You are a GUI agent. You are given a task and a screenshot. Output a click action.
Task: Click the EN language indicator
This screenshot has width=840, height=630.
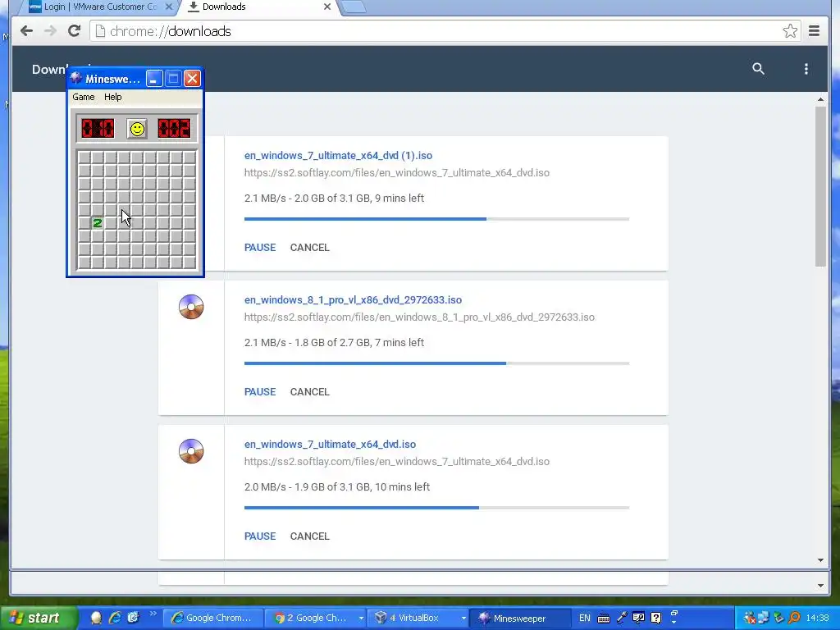[584, 618]
